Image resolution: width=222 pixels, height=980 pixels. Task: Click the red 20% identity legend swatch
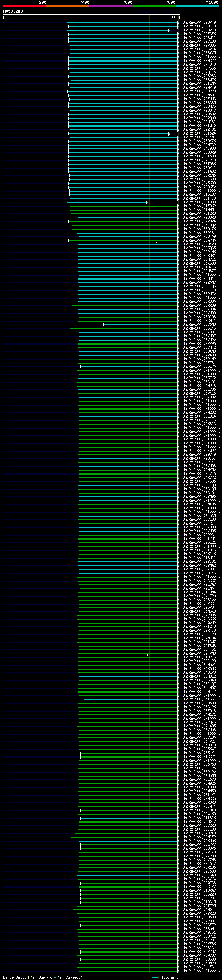click(x=25, y=6)
